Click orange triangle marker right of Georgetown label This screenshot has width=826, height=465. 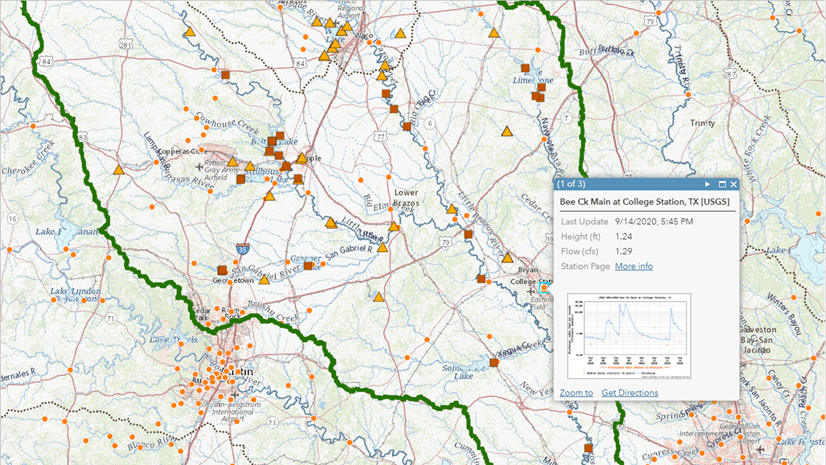tap(264, 280)
